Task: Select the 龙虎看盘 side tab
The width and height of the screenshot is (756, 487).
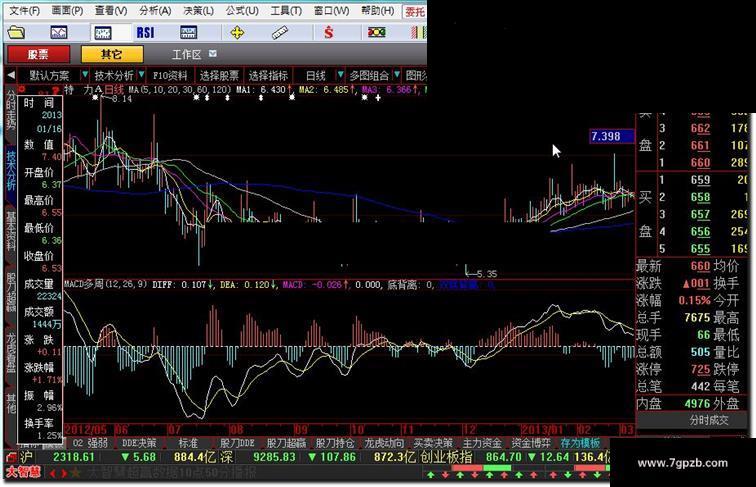Action: tap(11, 352)
